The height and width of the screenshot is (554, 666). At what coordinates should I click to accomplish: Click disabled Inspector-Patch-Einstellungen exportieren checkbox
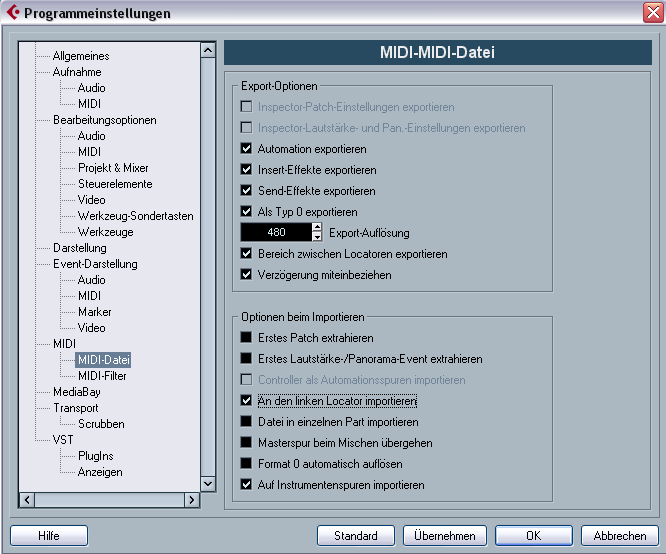pyautogui.click(x=246, y=106)
